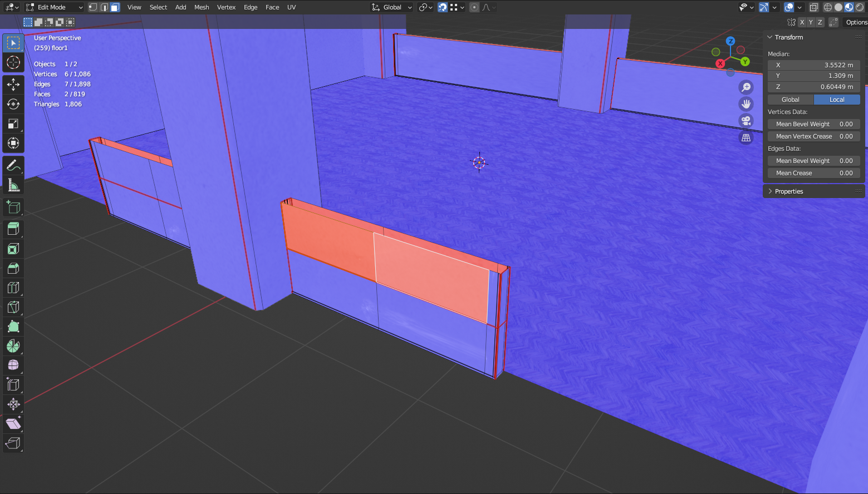Select the Transform tool
The width and height of the screenshot is (868, 494).
click(x=13, y=143)
